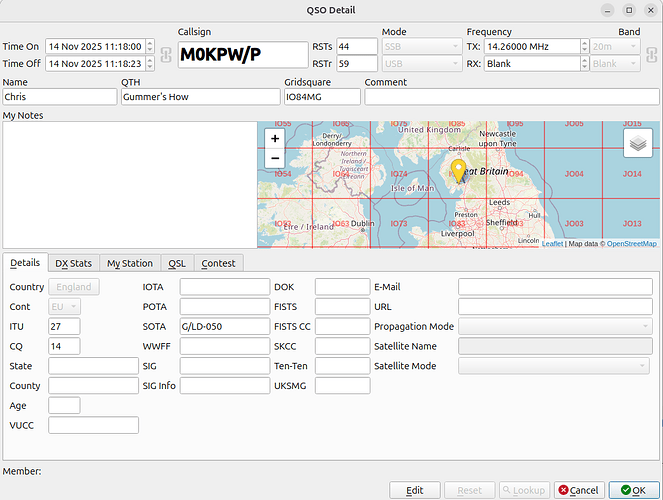663x500 pixels.
Task: Open the My Station tab
Action: click(130, 263)
